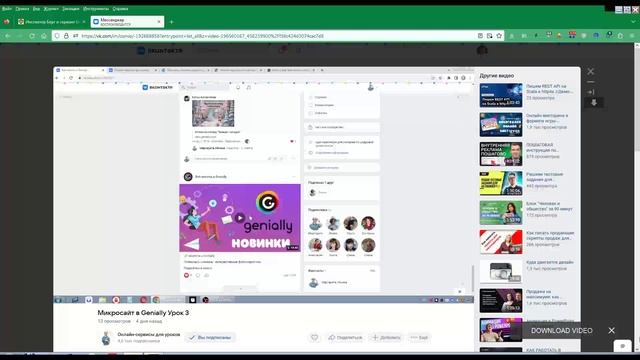Close the Мессенджер tab
The width and height of the screenshot is (640, 360).
click(x=159, y=22)
